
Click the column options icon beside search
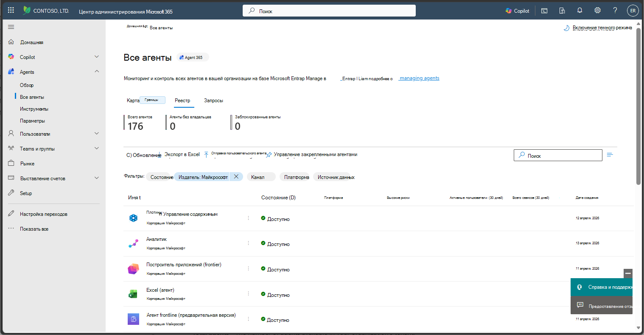[610, 155]
